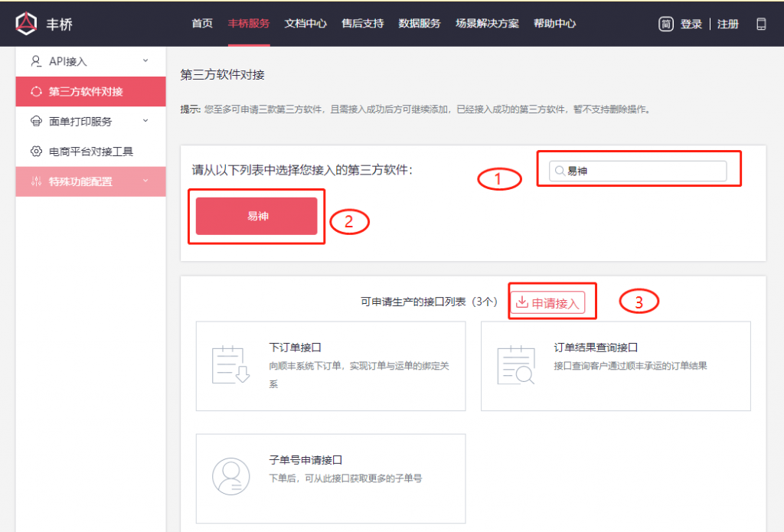This screenshot has width=784, height=532.
Task: Select the 易神 software button
Action: [256, 216]
